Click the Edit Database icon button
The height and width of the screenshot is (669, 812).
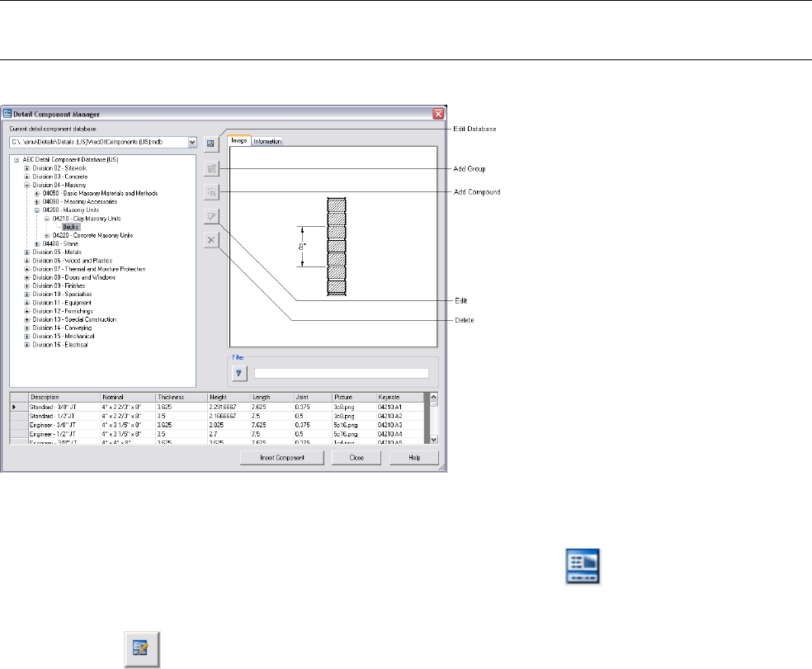[x=210, y=144]
